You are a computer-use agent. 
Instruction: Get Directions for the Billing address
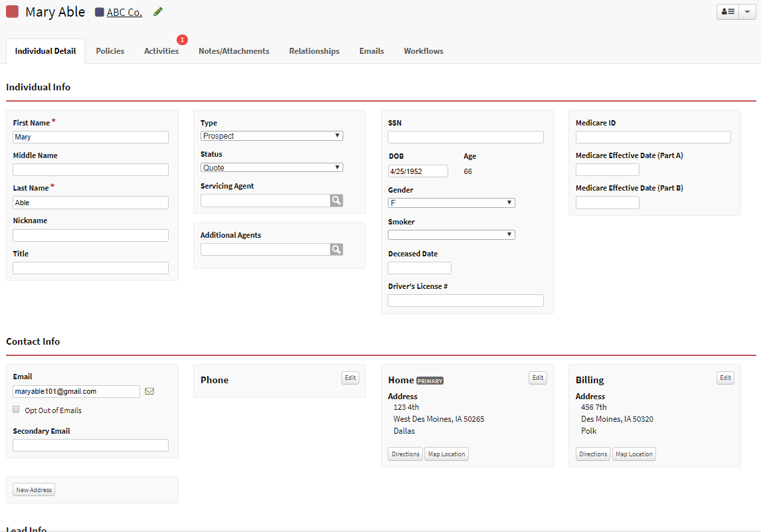tap(592, 454)
